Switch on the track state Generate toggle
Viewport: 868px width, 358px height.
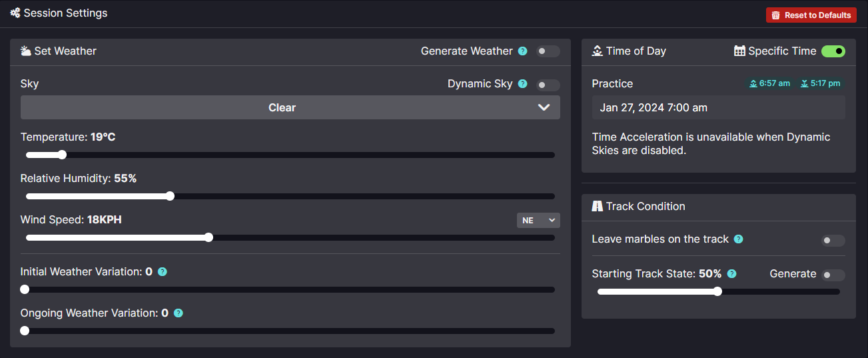[x=833, y=275]
